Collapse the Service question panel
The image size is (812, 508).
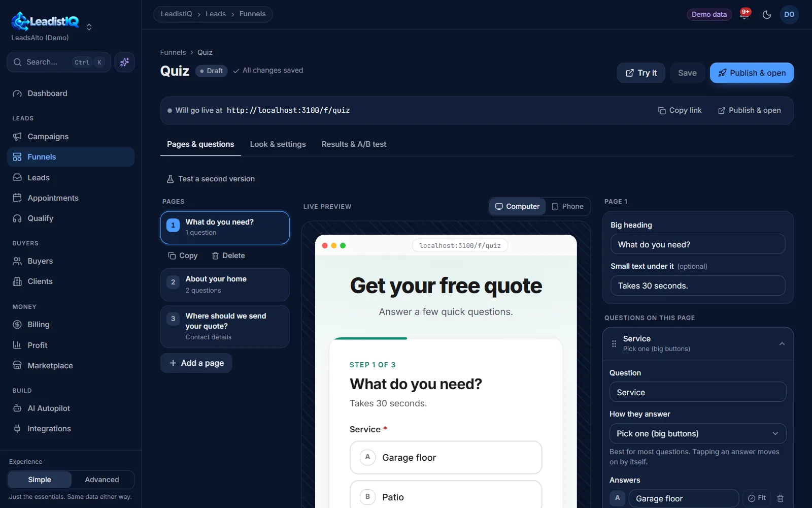coord(782,344)
